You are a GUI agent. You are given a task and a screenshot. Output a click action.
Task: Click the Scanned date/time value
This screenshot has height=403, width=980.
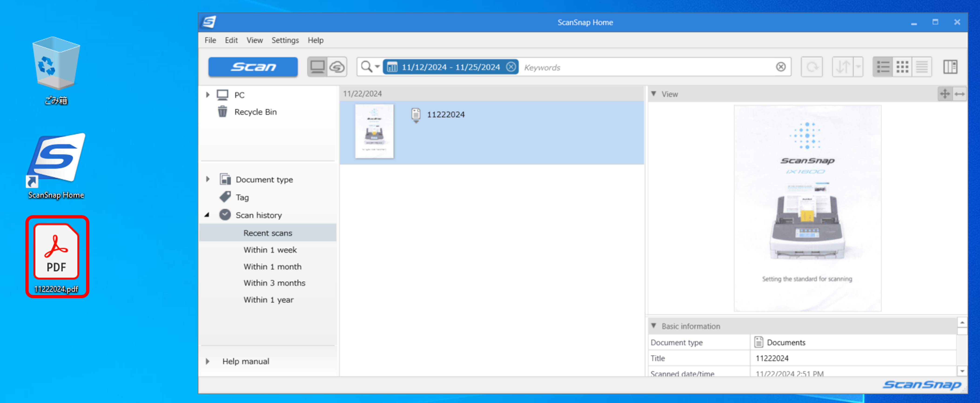[789, 373]
